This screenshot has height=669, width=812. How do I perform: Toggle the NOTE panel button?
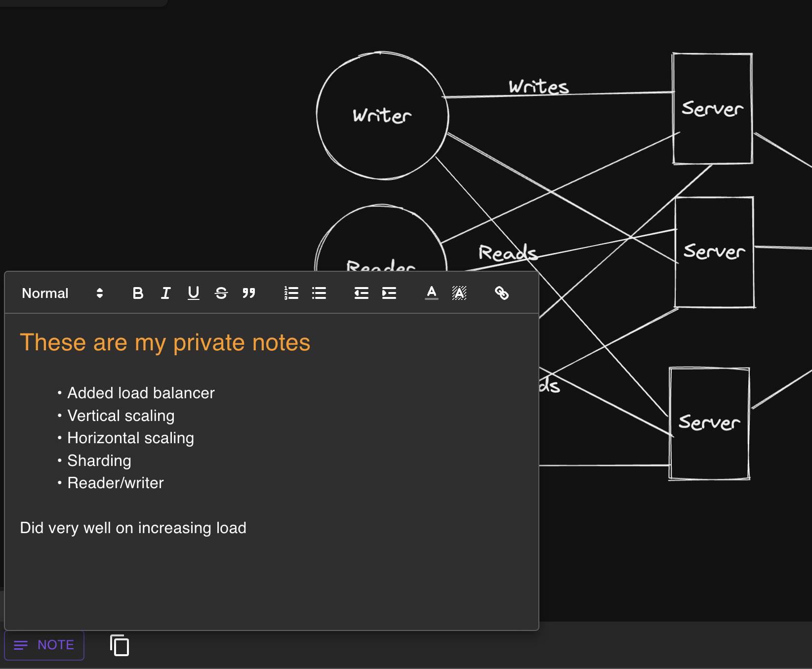[44, 645]
